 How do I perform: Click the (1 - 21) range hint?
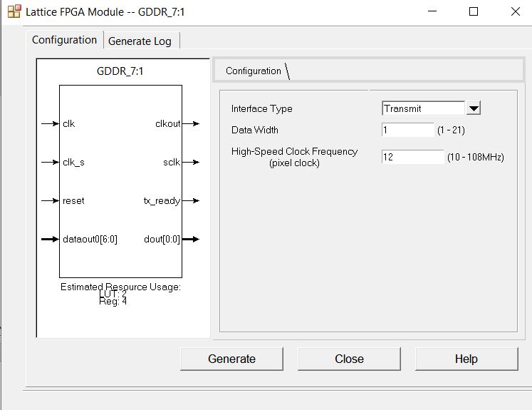point(451,130)
